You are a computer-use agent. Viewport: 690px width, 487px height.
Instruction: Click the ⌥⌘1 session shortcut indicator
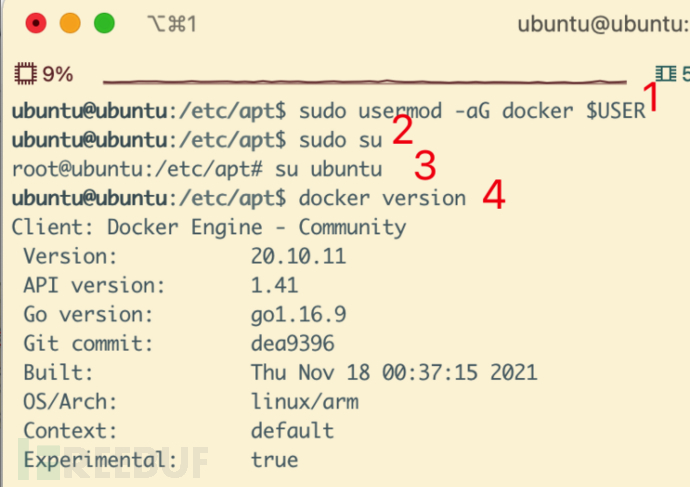171,24
